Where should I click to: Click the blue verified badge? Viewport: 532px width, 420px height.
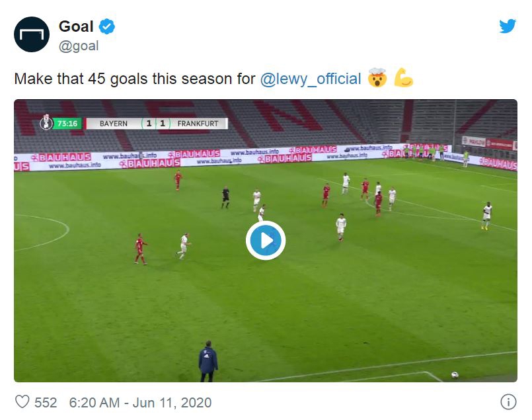click(x=107, y=26)
